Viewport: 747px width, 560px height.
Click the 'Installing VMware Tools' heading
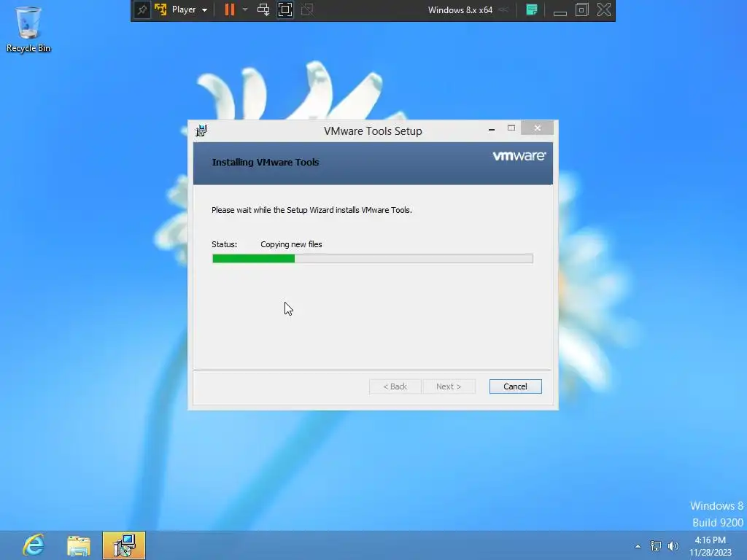(x=266, y=163)
